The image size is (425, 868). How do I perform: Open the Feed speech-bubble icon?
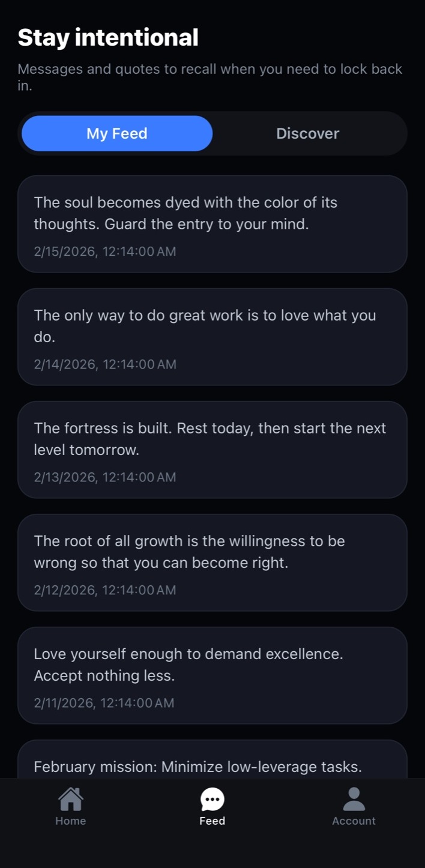coord(212,798)
